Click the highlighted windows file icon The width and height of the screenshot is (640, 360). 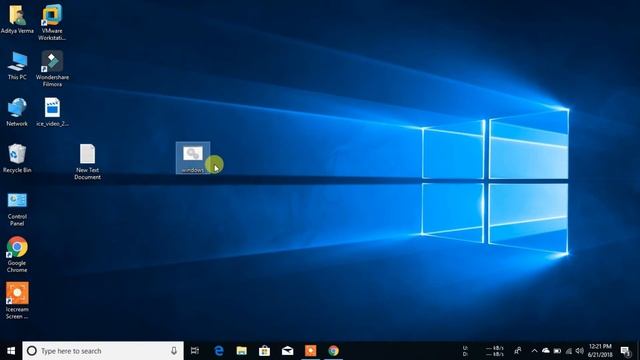pos(193,158)
